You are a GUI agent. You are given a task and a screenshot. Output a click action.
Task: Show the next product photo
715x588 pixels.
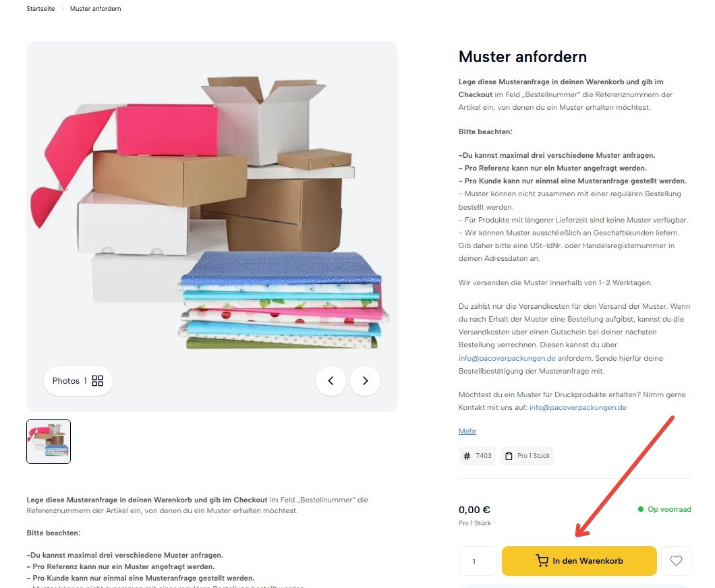(365, 380)
